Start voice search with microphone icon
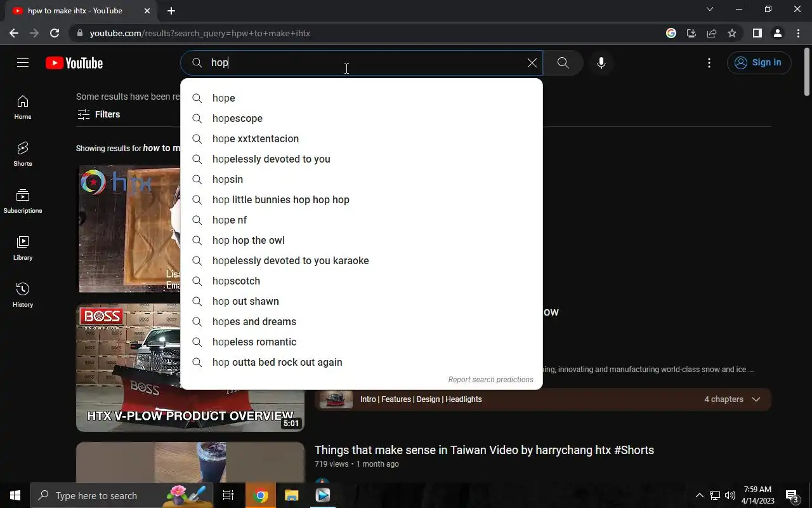The image size is (812, 508). pyautogui.click(x=601, y=63)
